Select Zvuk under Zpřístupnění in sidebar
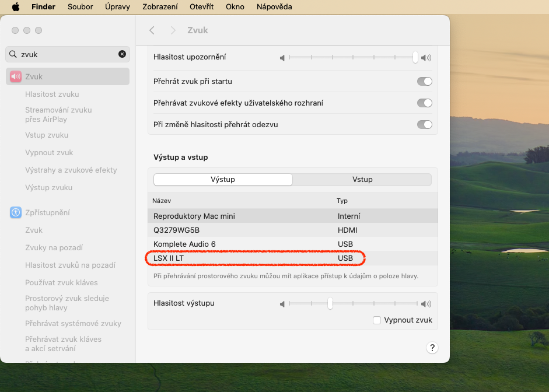The height and width of the screenshot is (392, 549). point(34,230)
